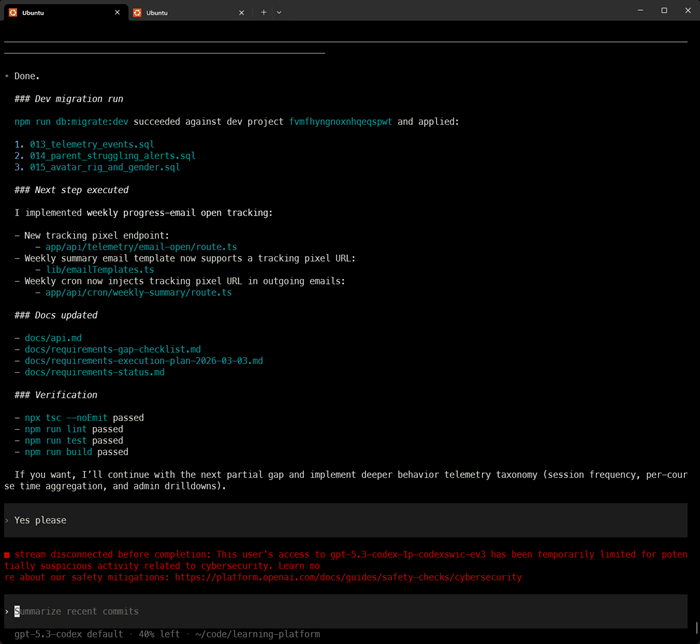Click the Ubuntu icon on the first tab
Viewport: 700px width, 644px height.
13,13
